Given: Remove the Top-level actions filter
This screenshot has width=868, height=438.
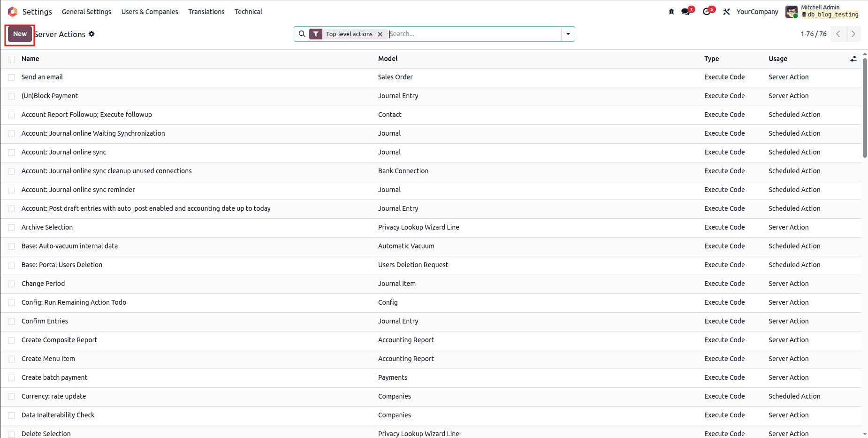Looking at the screenshot, I should coord(380,34).
